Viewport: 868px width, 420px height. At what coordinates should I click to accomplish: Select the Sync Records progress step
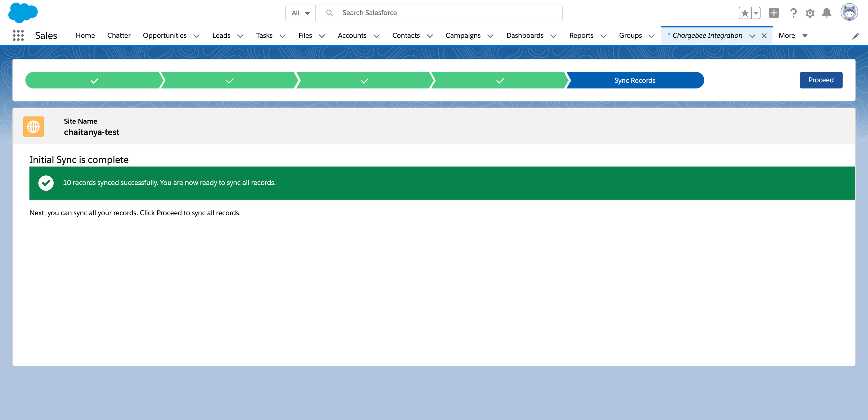pos(634,80)
